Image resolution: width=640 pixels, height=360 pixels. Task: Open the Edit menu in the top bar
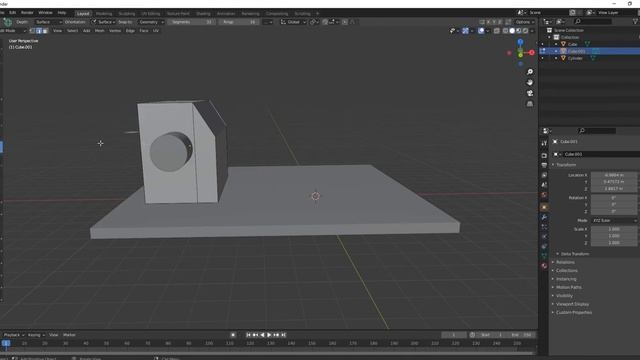pos(13,13)
